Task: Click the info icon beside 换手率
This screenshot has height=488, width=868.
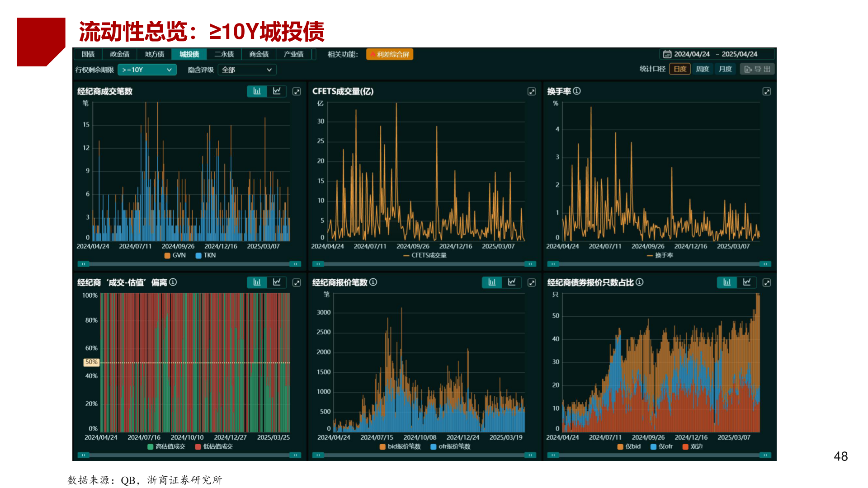Action: tap(577, 91)
